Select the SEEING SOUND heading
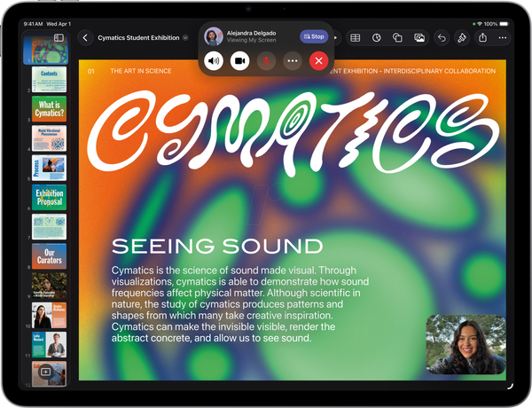 click(217, 246)
